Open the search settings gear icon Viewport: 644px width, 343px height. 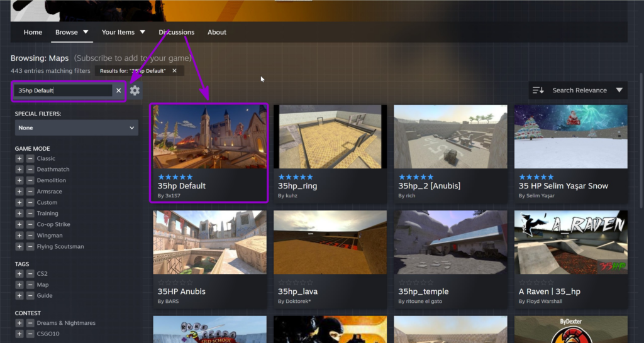(135, 90)
